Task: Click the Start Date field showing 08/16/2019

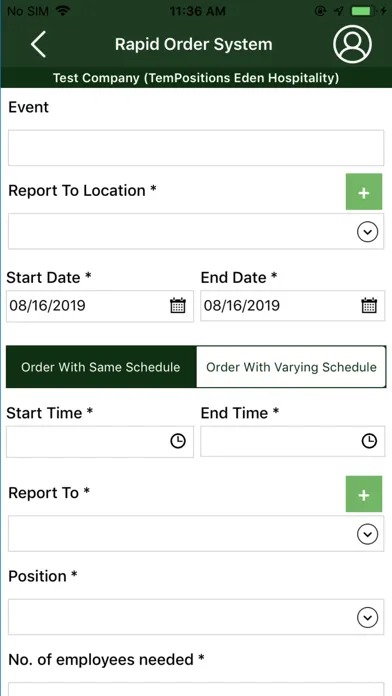Action: pos(100,306)
